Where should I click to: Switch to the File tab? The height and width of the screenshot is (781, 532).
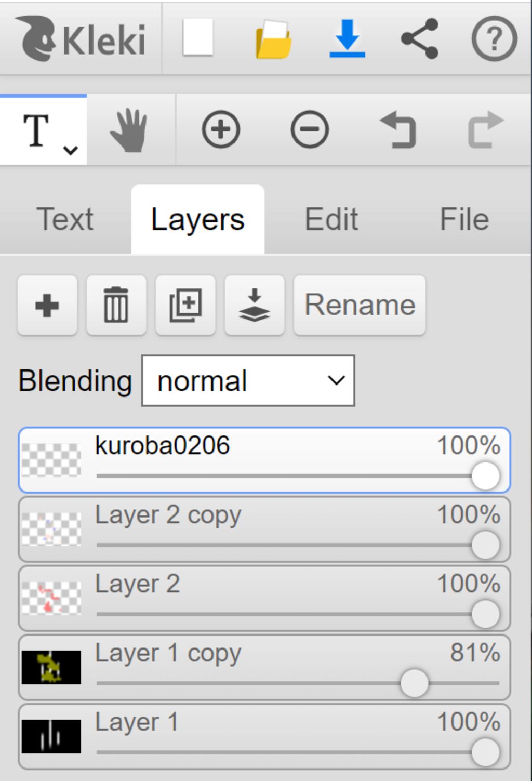point(464,219)
